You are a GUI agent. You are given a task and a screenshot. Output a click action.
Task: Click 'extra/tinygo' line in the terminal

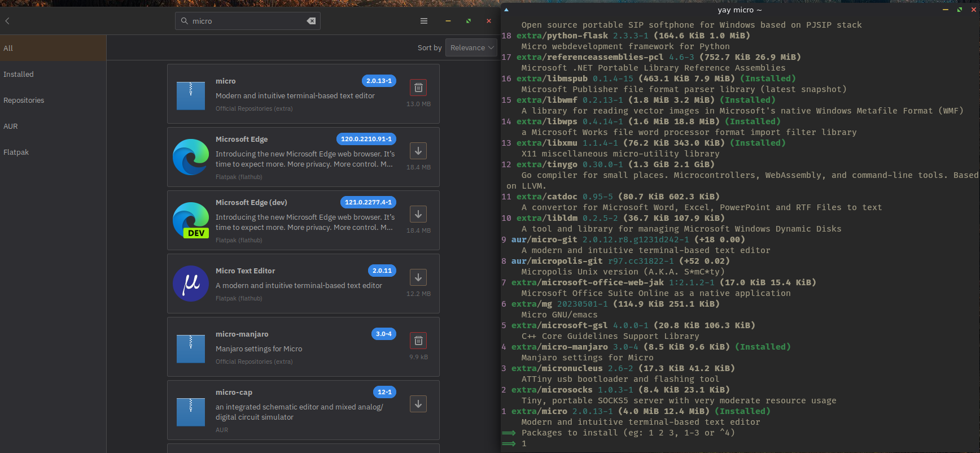(x=547, y=164)
